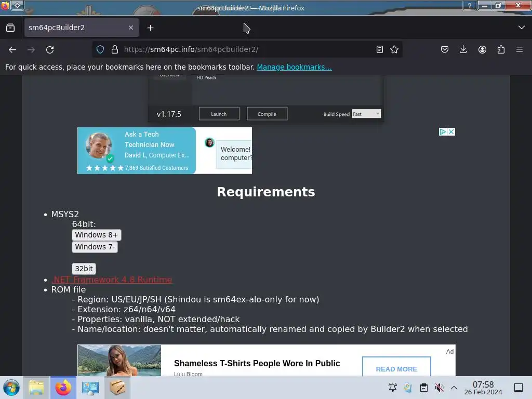Click the notifications bell tray icon
Image resolution: width=532 pixels, height=399 pixels.
pyautogui.click(x=393, y=387)
